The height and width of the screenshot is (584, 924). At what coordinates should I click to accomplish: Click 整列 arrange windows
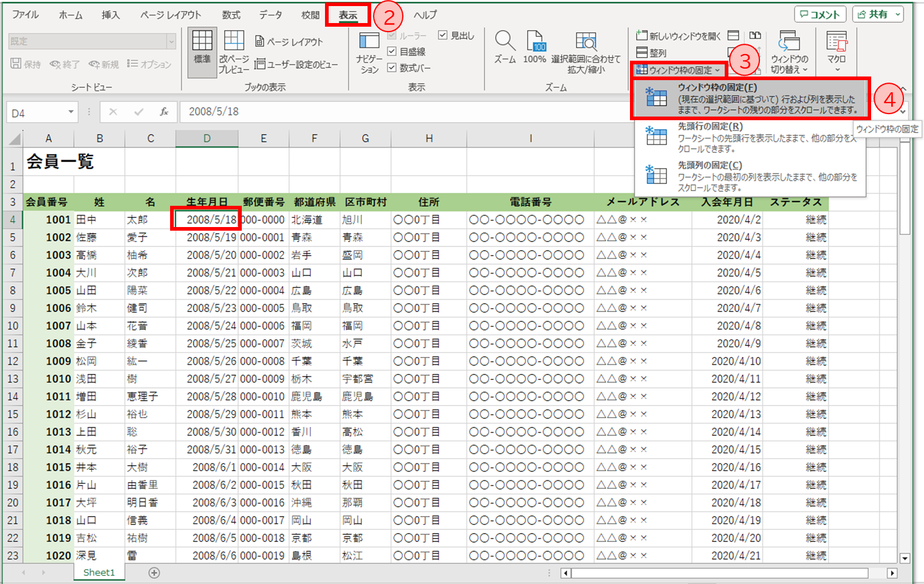pos(651,53)
